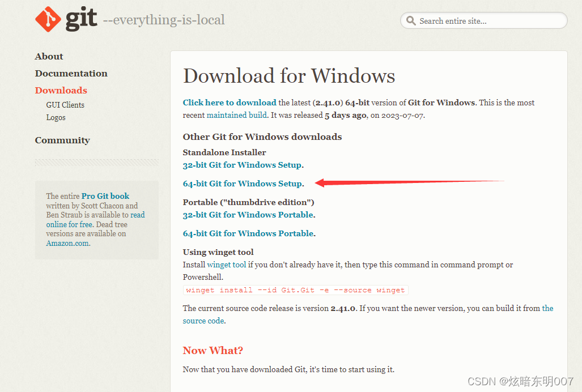Click the magnifier icon in search box
Screen dimensions: 582x392
coord(410,21)
